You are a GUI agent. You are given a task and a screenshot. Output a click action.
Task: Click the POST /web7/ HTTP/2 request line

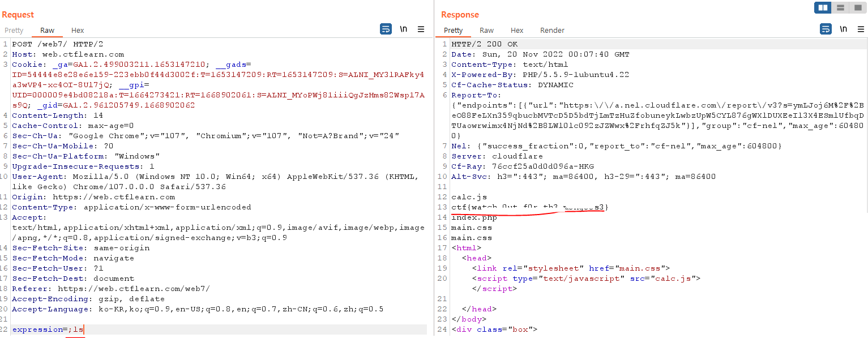57,44
